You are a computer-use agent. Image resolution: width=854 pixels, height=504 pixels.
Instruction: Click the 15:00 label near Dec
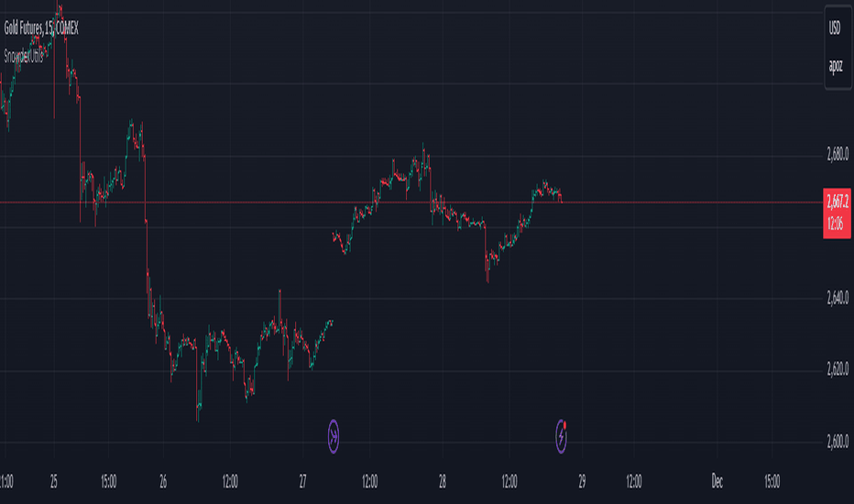pyautogui.click(x=772, y=481)
